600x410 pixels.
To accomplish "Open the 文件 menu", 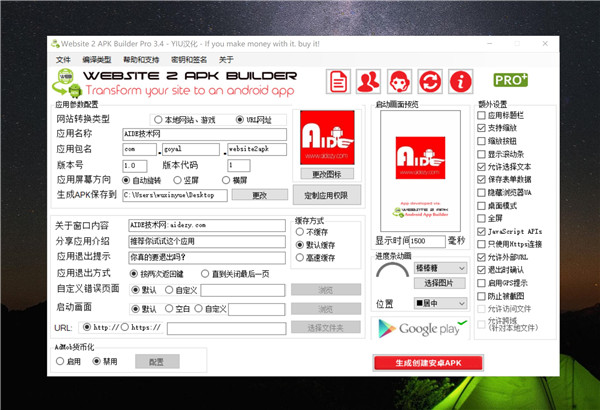I will point(63,60).
